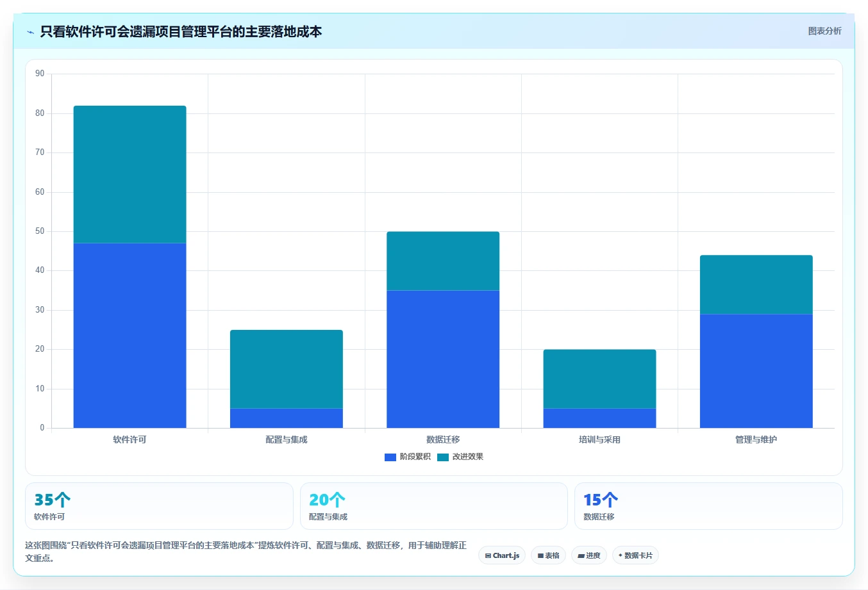Click the 软件许可 blue bar segment

pos(130,336)
